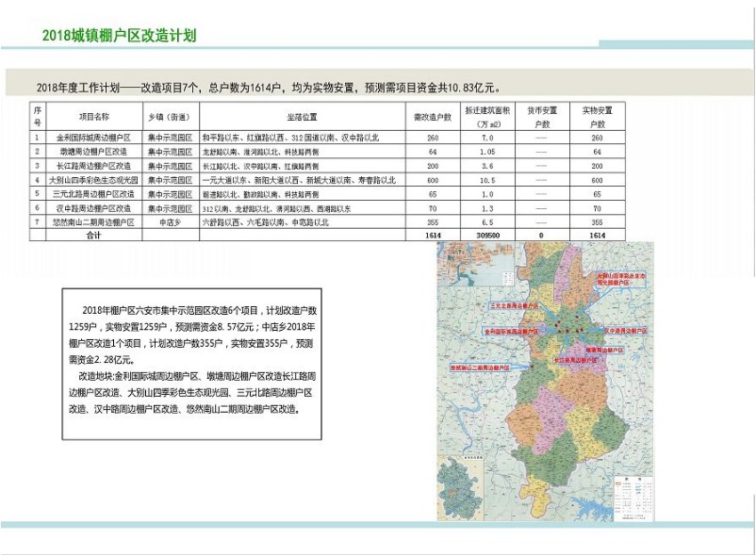756x555 pixels.
Task: Select the 申店乡 township cell
Action: pyautogui.click(x=171, y=221)
